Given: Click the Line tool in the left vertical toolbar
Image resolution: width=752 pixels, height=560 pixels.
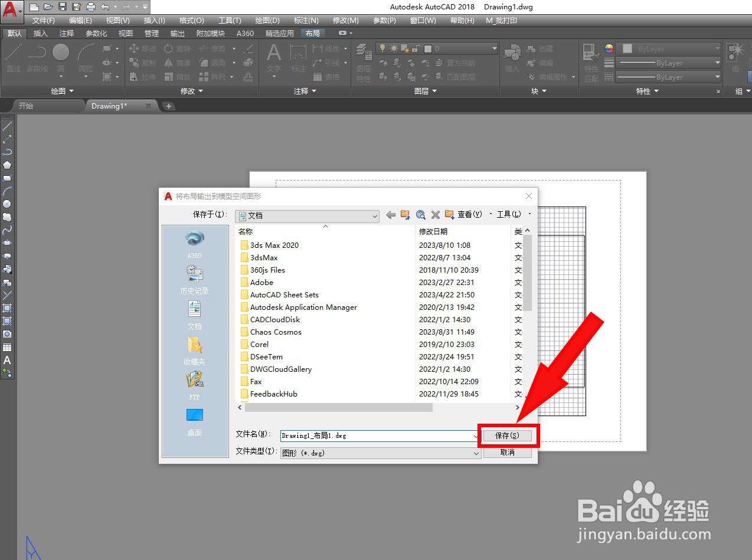Looking at the screenshot, I should [7, 126].
